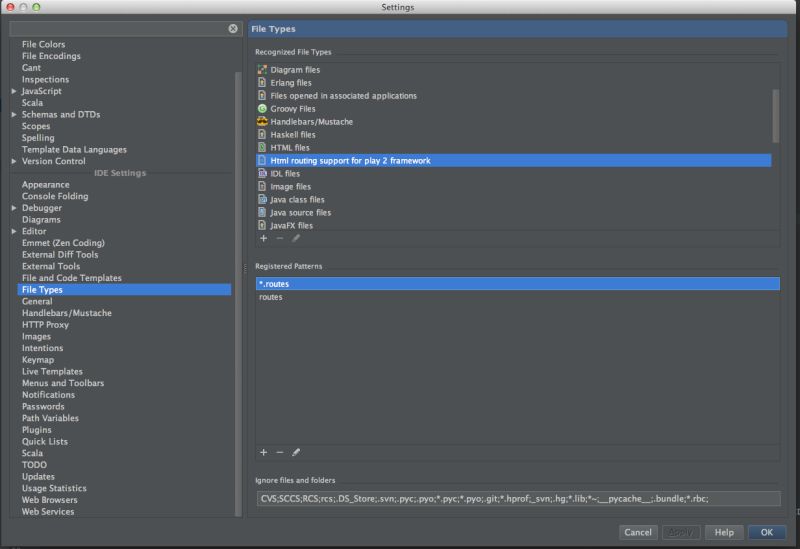Open HTTP Proxy settings
The width and height of the screenshot is (800, 549).
click(45, 325)
